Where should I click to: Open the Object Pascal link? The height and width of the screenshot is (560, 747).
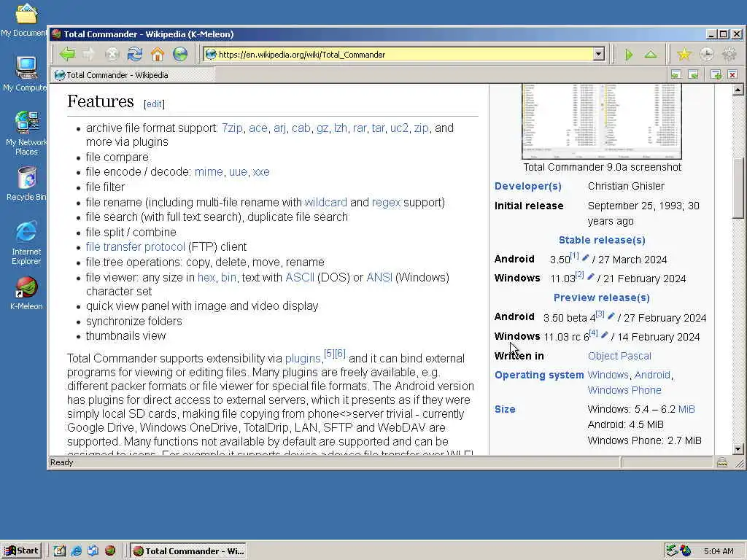coord(619,356)
